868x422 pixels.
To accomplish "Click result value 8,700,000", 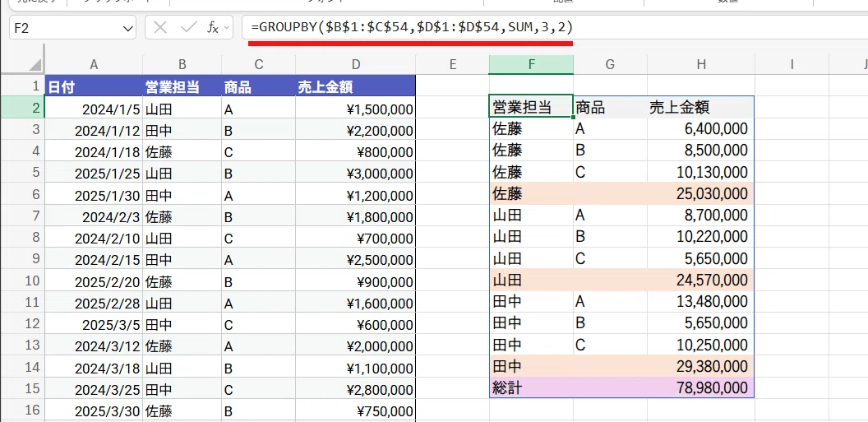I will pos(701,216).
